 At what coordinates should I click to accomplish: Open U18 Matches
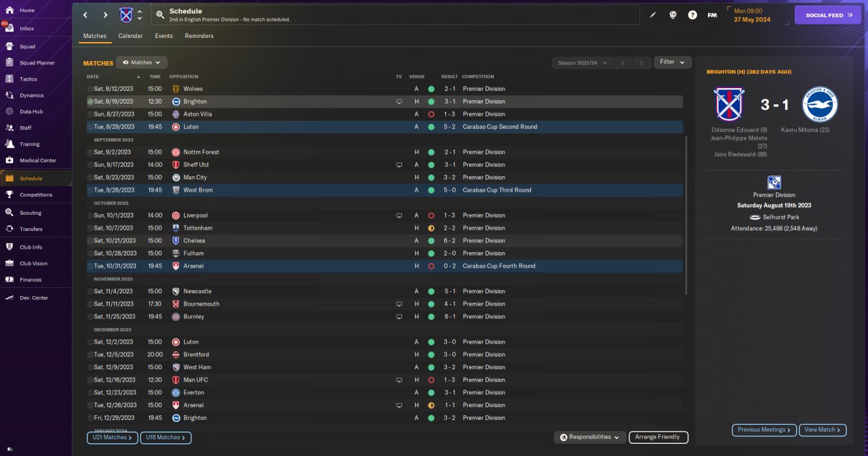click(165, 438)
